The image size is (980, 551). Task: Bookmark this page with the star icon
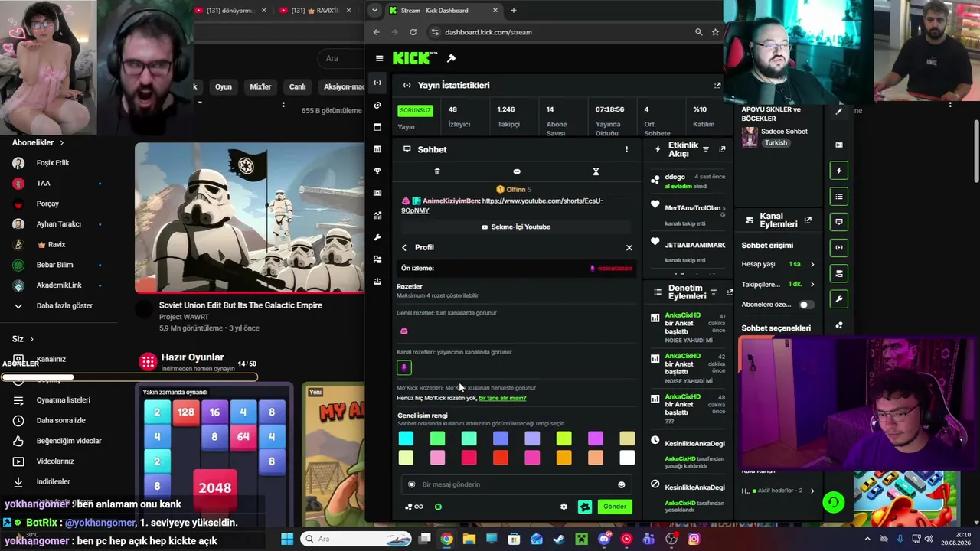(x=715, y=32)
